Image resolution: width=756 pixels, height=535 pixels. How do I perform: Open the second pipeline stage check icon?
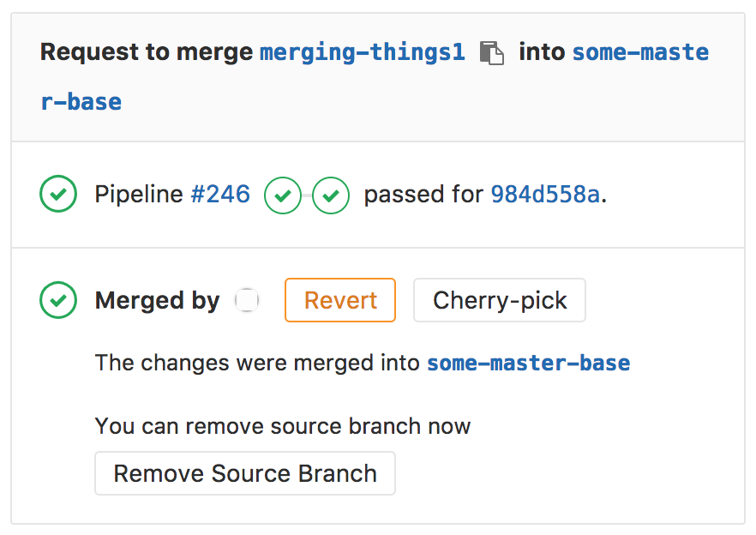[x=331, y=195]
